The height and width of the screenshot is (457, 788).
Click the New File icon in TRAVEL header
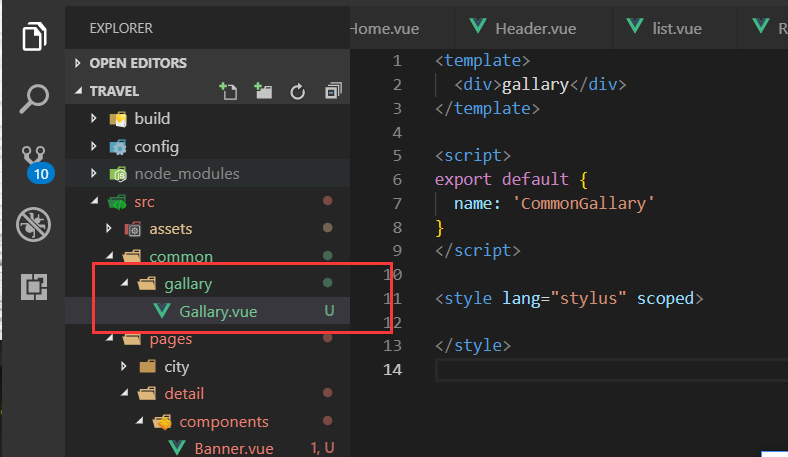(x=228, y=91)
